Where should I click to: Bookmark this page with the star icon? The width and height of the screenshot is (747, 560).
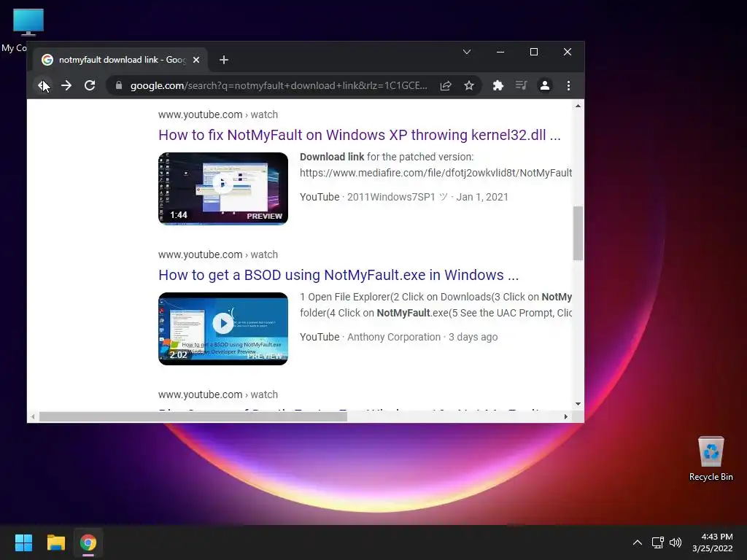click(469, 86)
